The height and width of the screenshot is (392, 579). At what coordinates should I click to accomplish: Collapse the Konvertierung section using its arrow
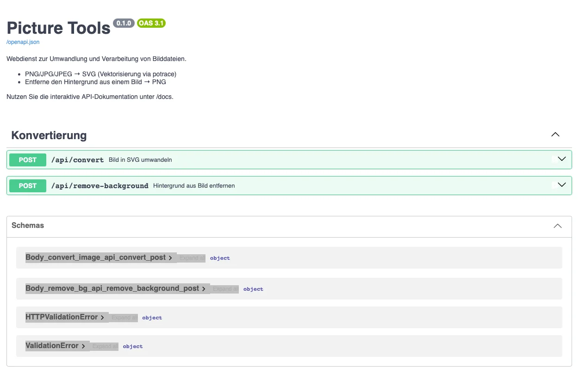[x=555, y=135]
